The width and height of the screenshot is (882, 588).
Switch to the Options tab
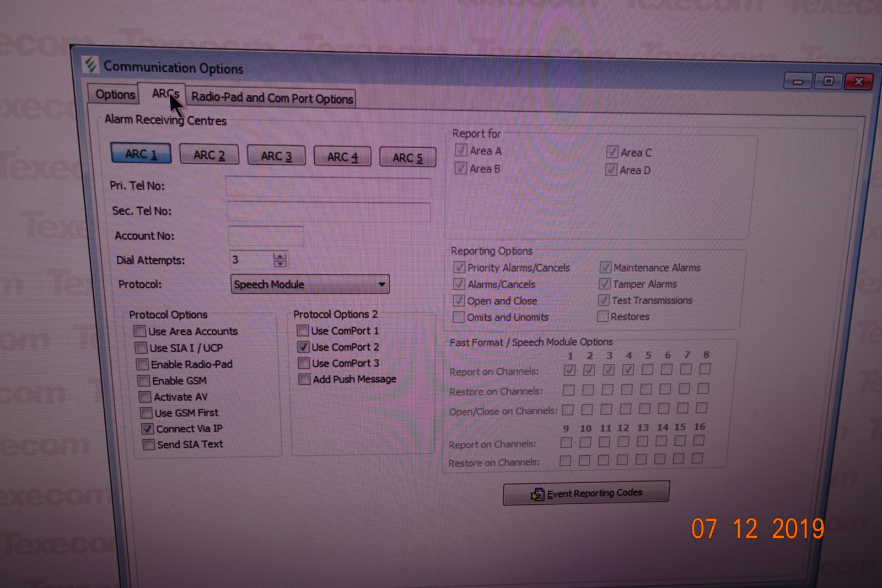[115, 94]
